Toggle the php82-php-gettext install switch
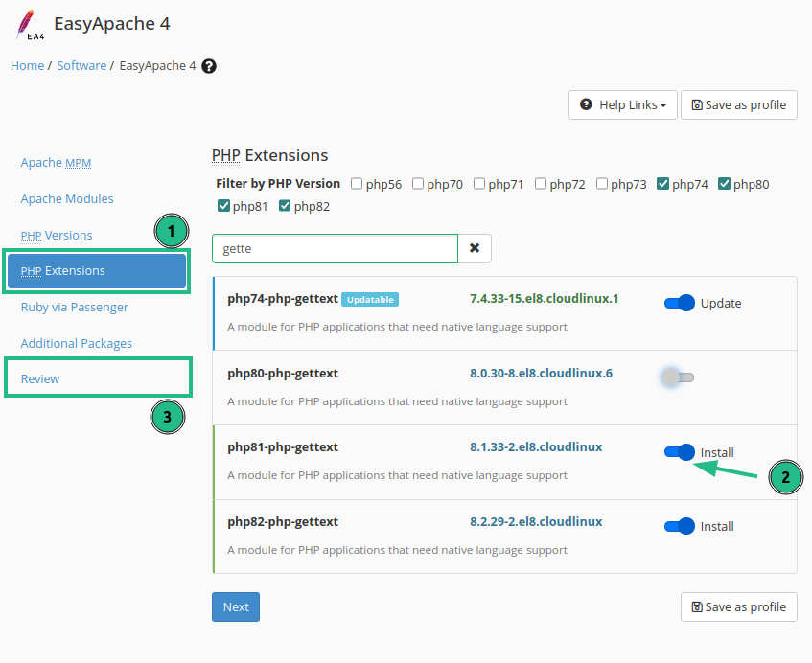 coord(679,526)
